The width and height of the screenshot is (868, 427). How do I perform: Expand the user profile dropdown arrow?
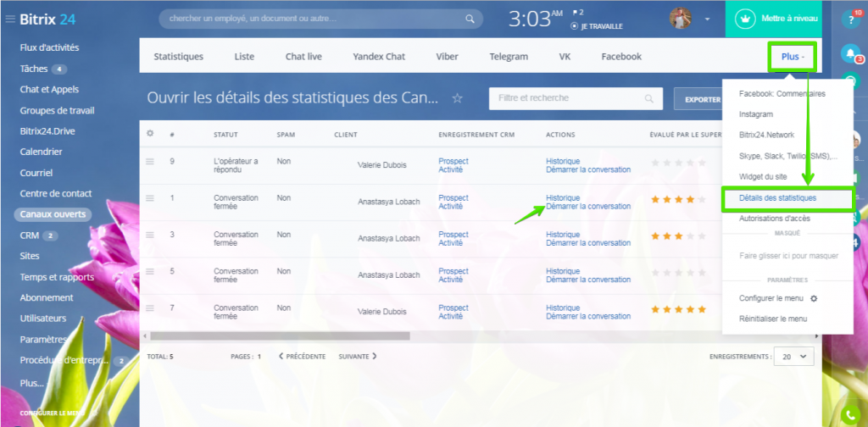[707, 19]
